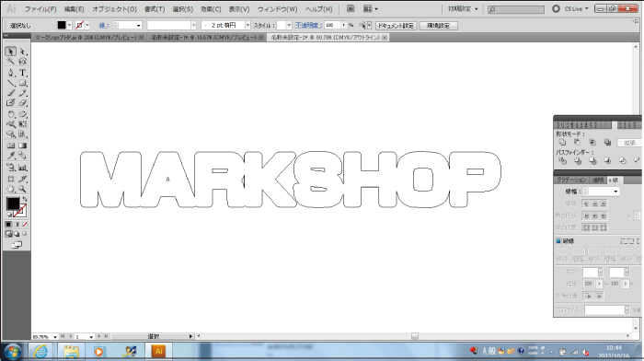Select the Eyedropper tool
This screenshot has width=644, height=361.
11,156
